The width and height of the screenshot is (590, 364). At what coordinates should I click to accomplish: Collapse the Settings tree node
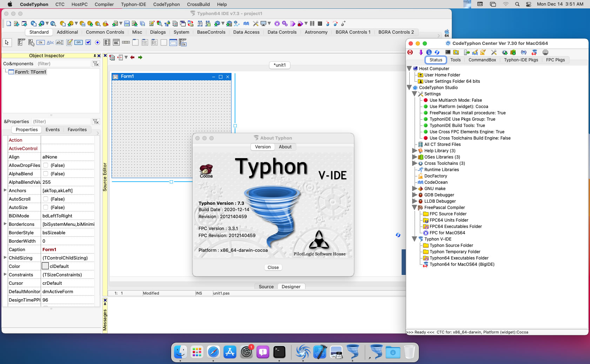coord(415,94)
